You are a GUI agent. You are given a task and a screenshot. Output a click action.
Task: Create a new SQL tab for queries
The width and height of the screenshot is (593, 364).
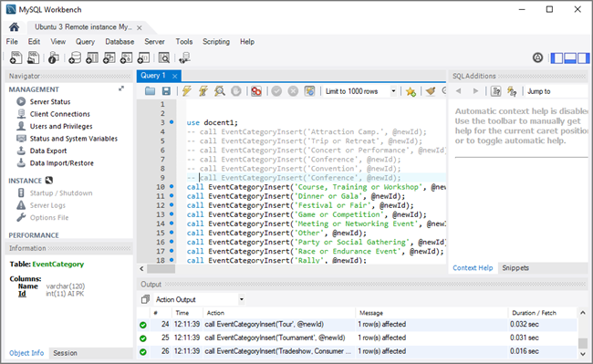pyautogui.click(x=16, y=57)
